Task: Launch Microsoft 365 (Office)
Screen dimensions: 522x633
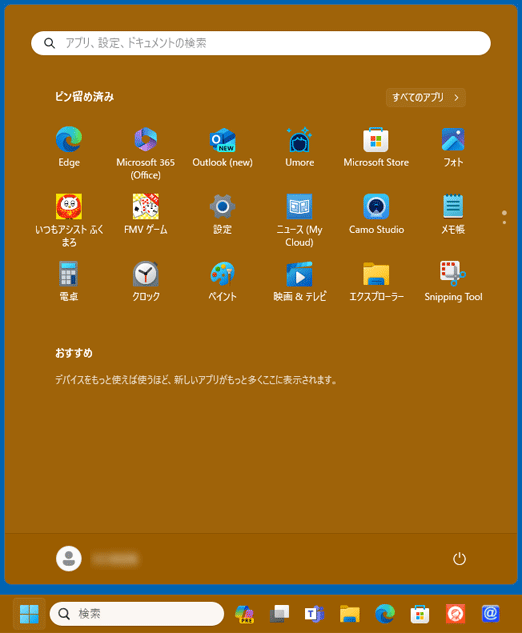Action: pyautogui.click(x=145, y=153)
